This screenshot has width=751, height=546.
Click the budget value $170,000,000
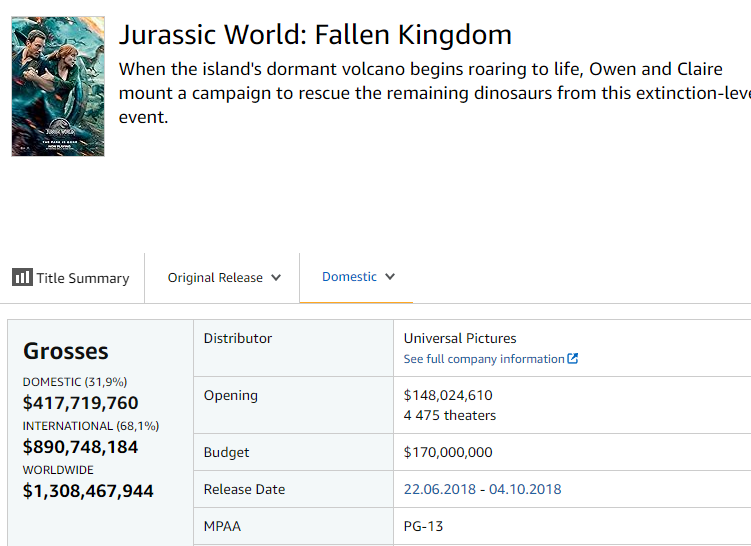[x=448, y=452]
